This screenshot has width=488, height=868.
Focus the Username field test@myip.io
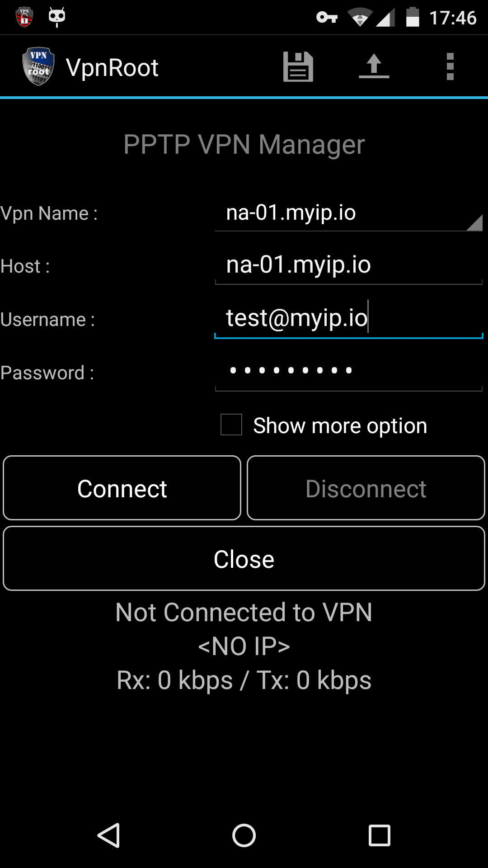click(349, 318)
